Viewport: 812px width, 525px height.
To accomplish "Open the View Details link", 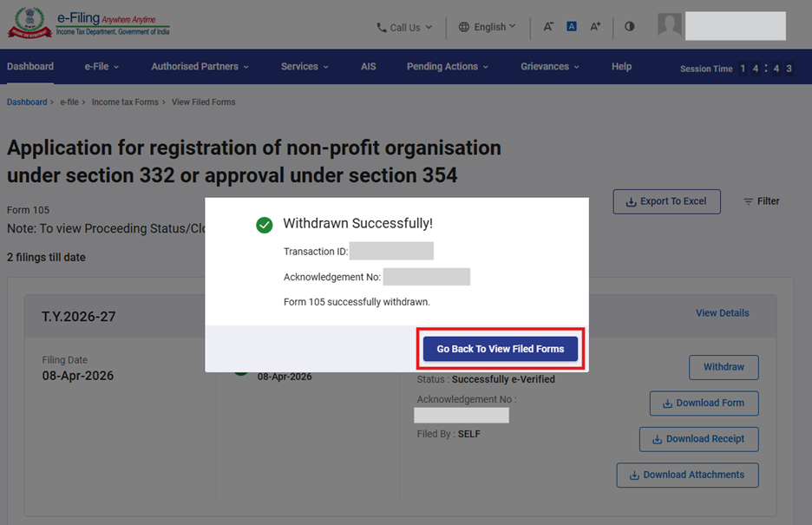I will [722, 313].
